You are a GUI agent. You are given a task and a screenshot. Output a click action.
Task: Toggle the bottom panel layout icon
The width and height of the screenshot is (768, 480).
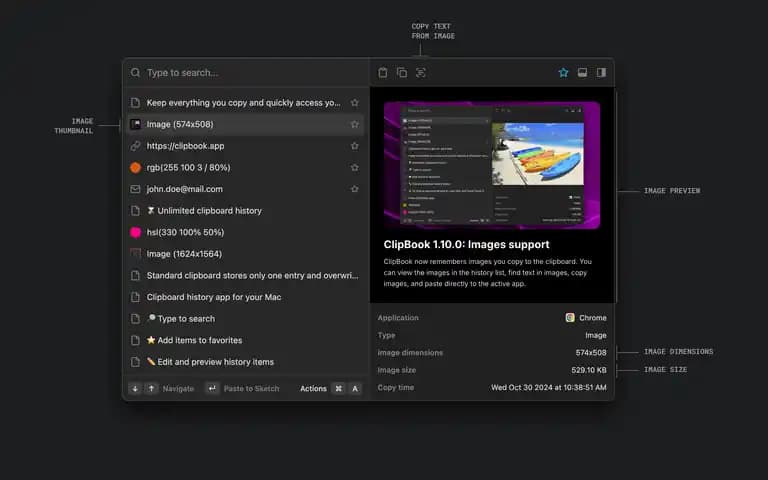(x=582, y=72)
